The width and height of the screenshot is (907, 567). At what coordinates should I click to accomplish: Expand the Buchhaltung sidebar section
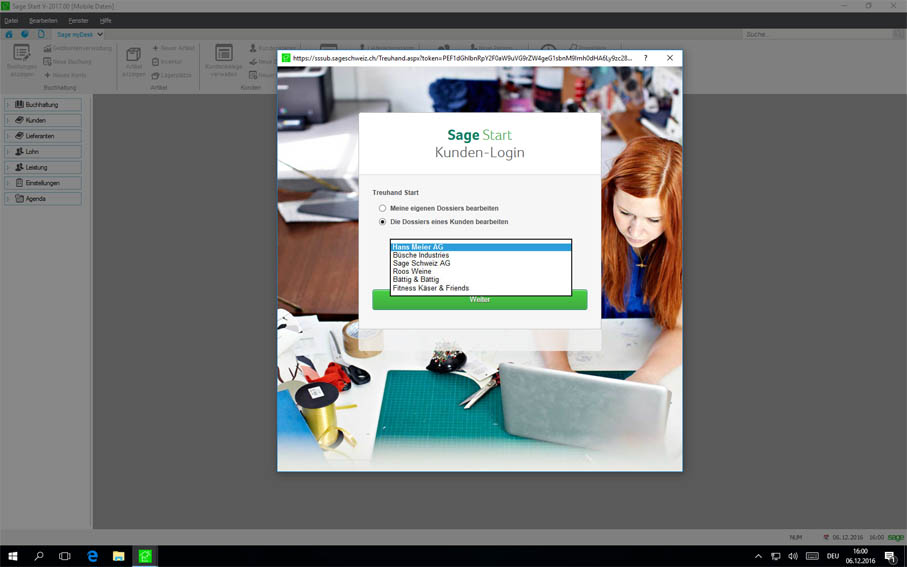(x=43, y=105)
